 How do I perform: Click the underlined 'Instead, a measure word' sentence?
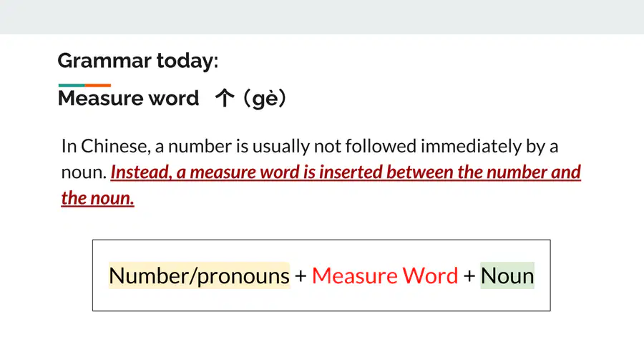205,172
